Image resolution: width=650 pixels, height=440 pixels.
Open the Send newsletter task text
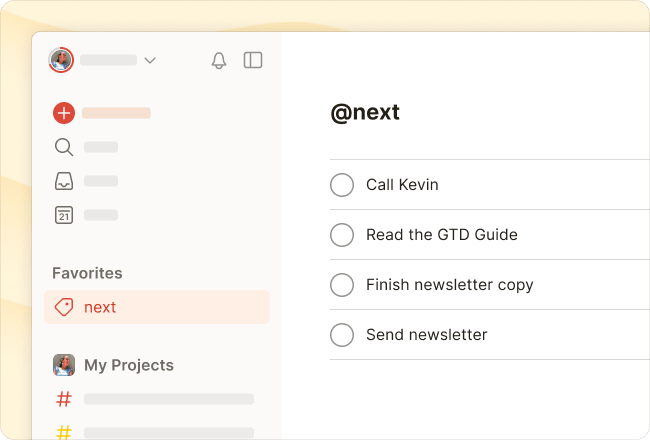[x=426, y=335]
